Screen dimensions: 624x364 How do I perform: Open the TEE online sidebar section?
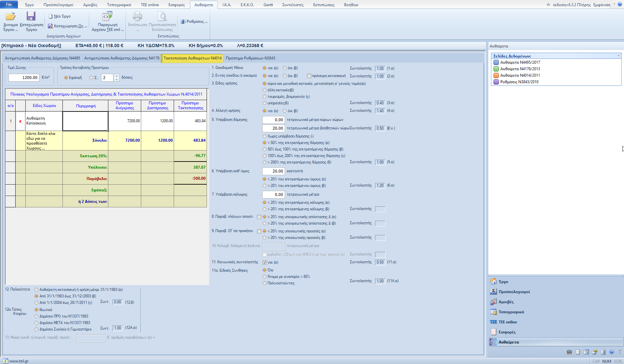508,322
